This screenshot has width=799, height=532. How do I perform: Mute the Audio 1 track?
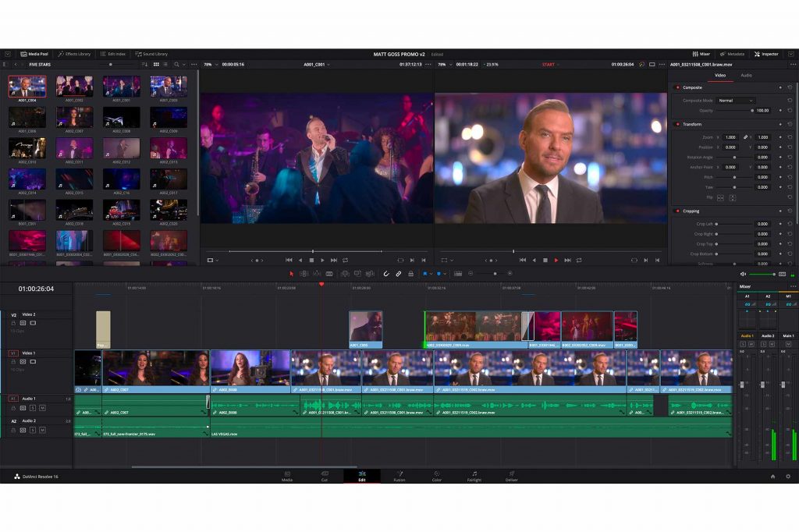pos(41,408)
